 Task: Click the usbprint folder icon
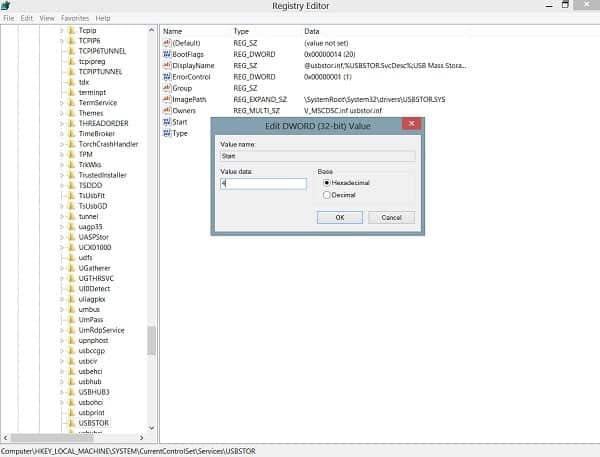(71, 413)
